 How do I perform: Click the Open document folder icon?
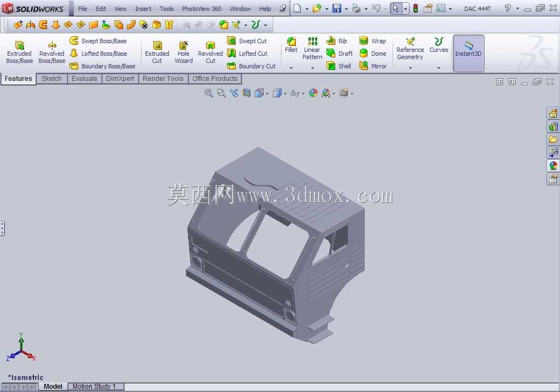317,8
